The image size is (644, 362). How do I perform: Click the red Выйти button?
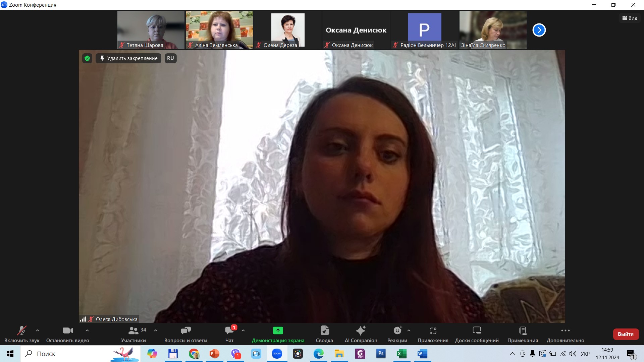click(x=626, y=334)
